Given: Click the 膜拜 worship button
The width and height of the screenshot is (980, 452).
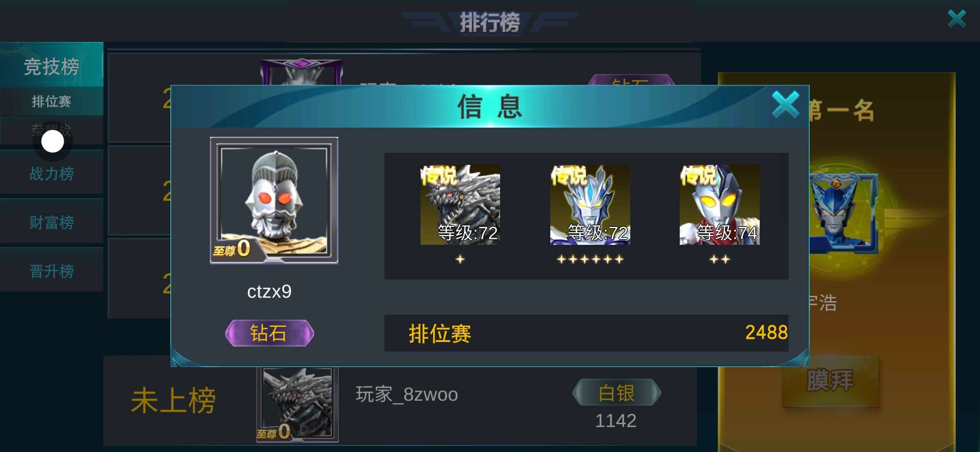Looking at the screenshot, I should [x=830, y=381].
